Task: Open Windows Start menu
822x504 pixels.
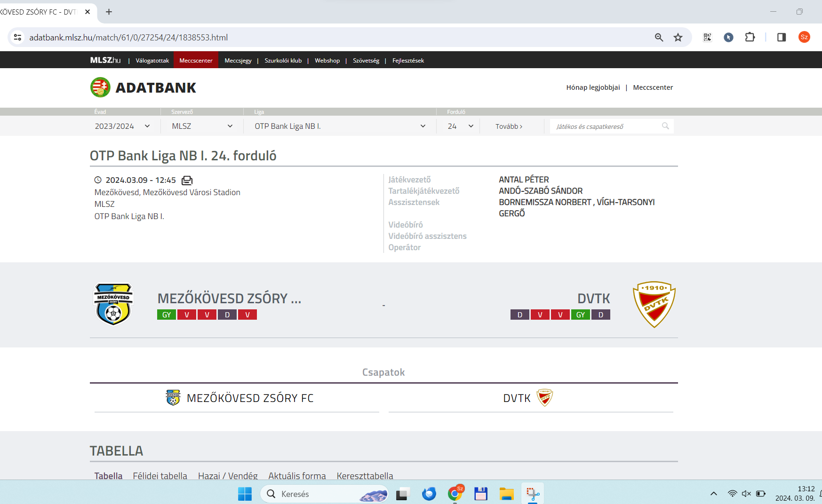Action: tap(245, 494)
